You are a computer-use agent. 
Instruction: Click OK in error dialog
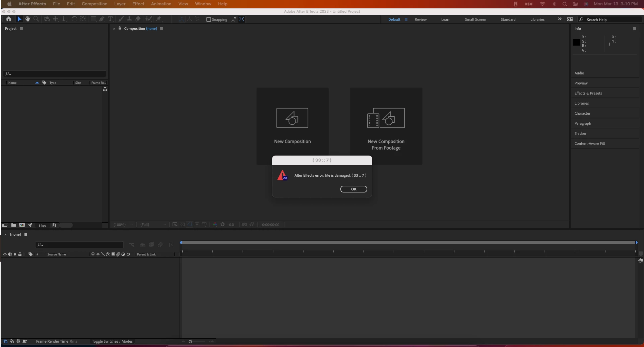click(x=353, y=189)
